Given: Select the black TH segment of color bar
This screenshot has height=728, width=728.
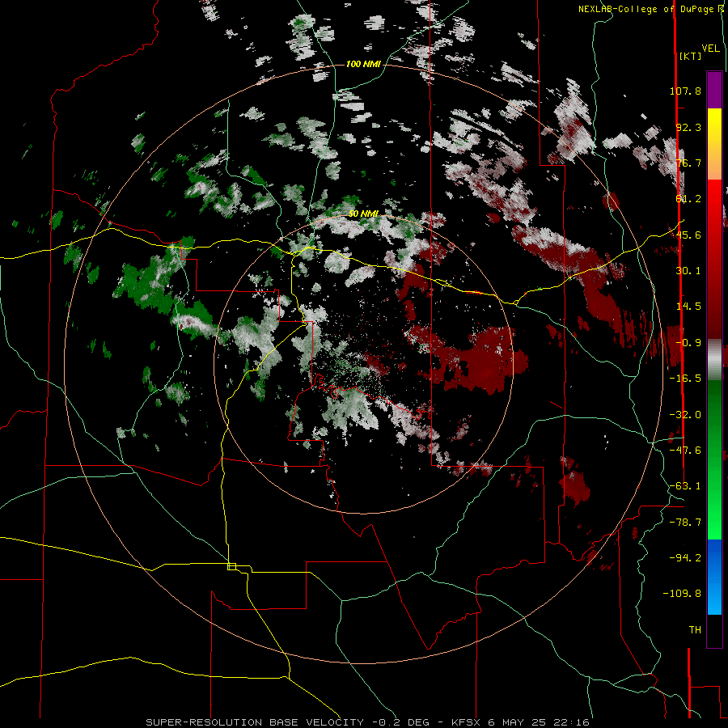Looking at the screenshot, I should pos(714,630).
